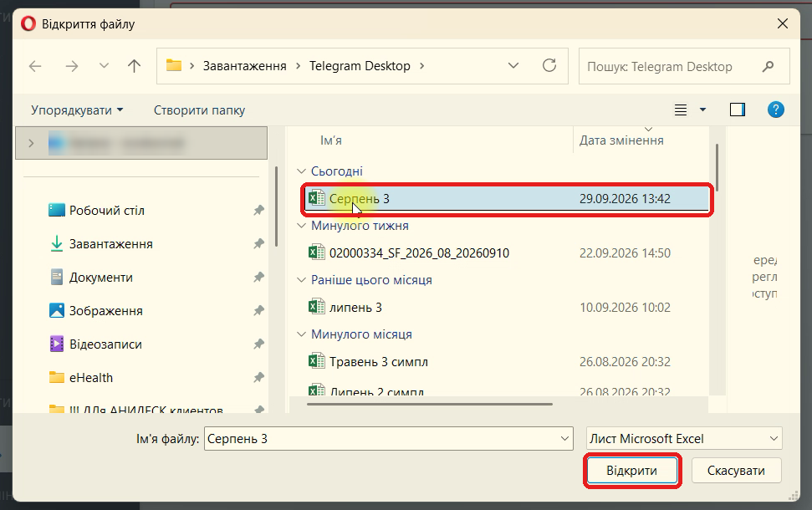Select Завантаження in the address breadcrumb
The width and height of the screenshot is (812, 510).
point(244,66)
